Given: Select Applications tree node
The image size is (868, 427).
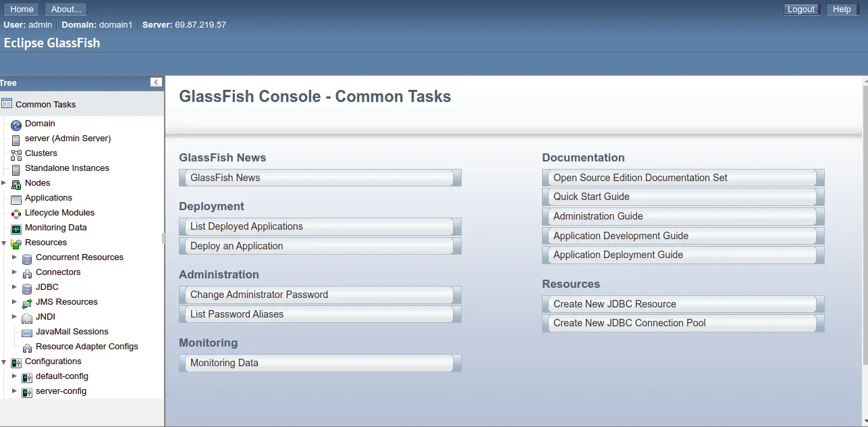Looking at the screenshot, I should pos(49,197).
